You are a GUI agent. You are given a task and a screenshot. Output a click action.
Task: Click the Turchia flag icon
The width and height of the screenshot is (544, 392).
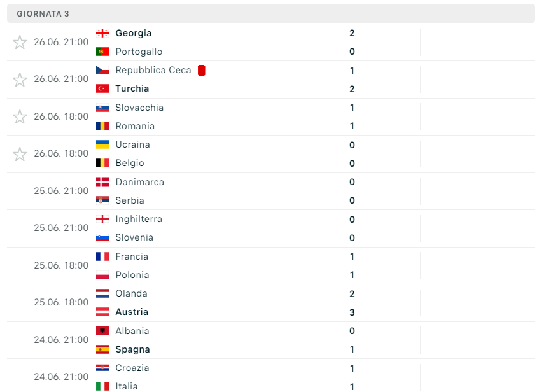coord(102,88)
